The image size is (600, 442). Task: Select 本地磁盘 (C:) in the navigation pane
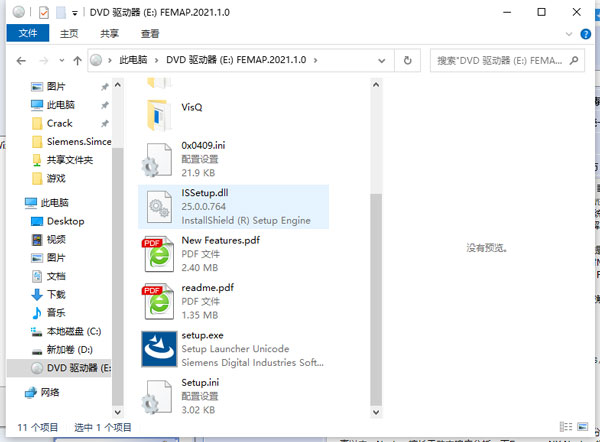tap(73, 330)
